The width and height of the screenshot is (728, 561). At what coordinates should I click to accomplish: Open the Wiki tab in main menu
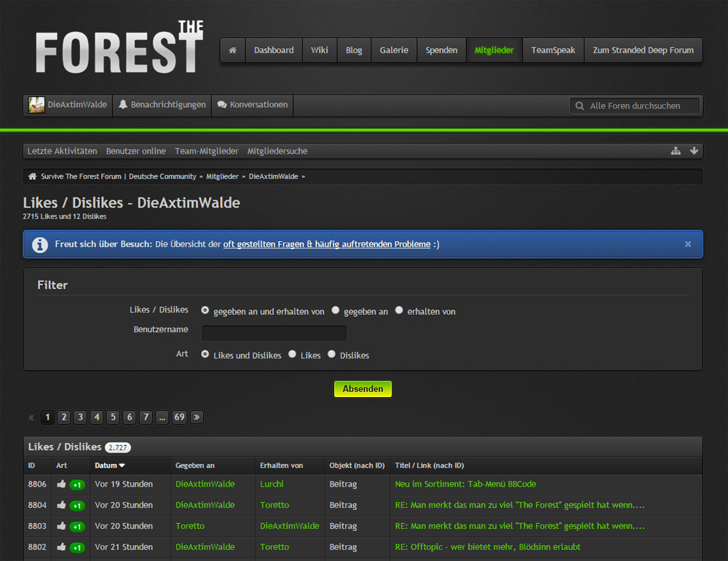pos(320,50)
